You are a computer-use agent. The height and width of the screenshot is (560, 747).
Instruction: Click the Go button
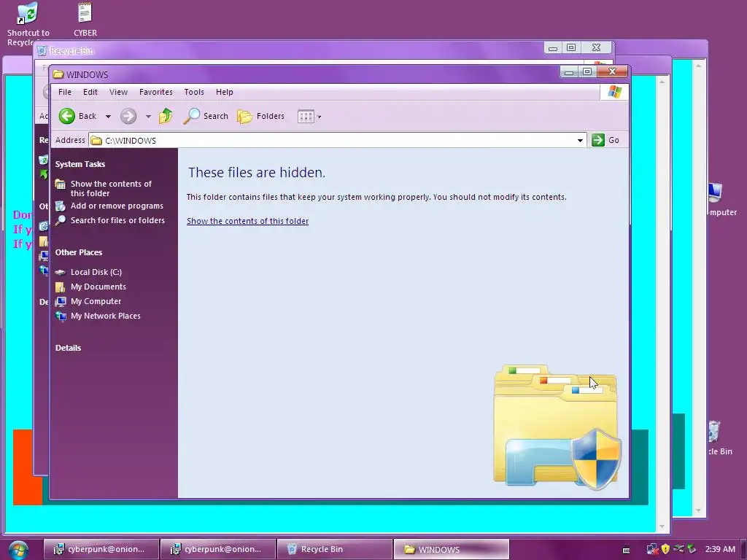[x=605, y=140]
